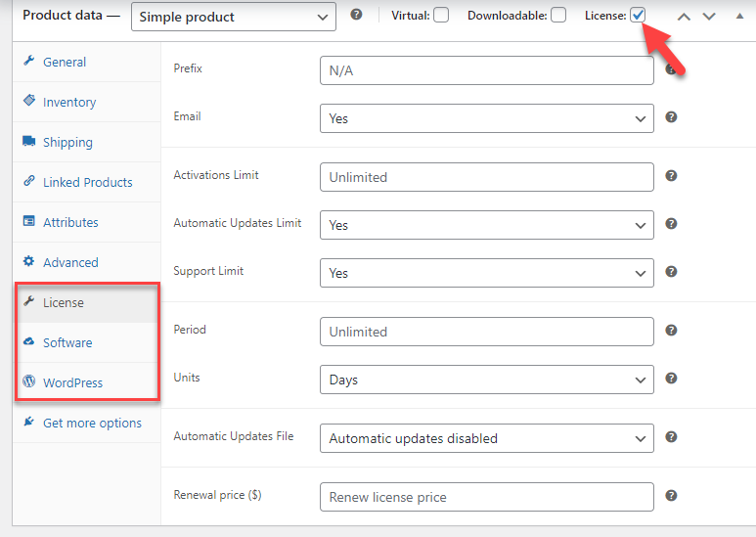Click the help icon beside Period field

[x=672, y=331]
